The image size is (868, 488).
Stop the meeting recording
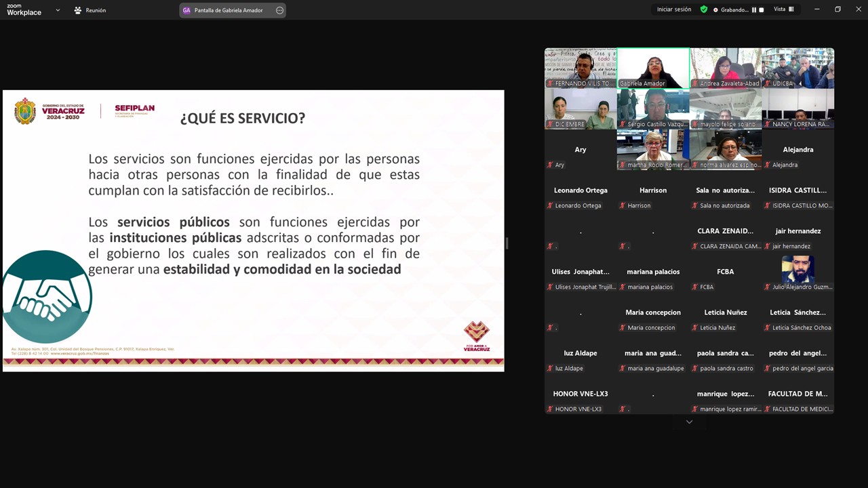click(762, 10)
